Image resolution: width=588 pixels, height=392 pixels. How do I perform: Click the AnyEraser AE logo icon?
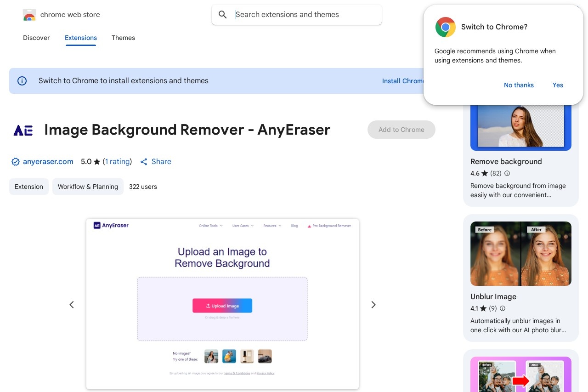point(23,130)
